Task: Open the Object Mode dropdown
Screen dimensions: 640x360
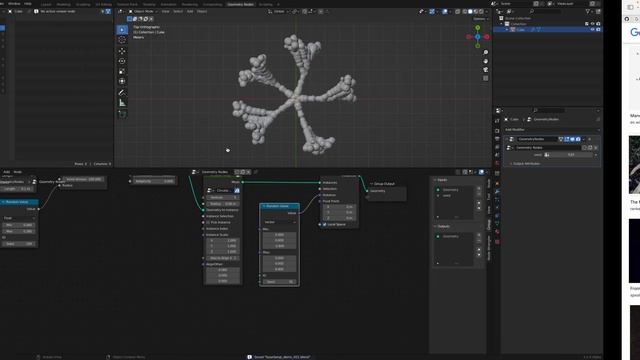Action: [143, 11]
